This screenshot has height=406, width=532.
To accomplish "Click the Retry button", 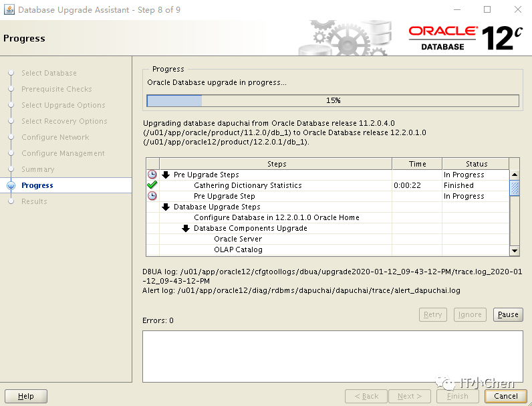I will (x=433, y=314).
